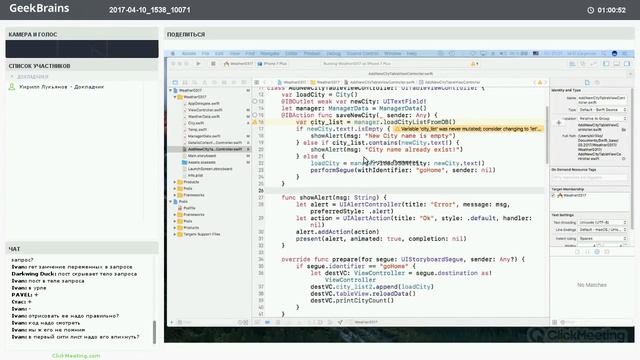Click the 'never mutated' warning message banner
Image resolution: width=640 pixels, height=360 pixels.
[467, 129]
